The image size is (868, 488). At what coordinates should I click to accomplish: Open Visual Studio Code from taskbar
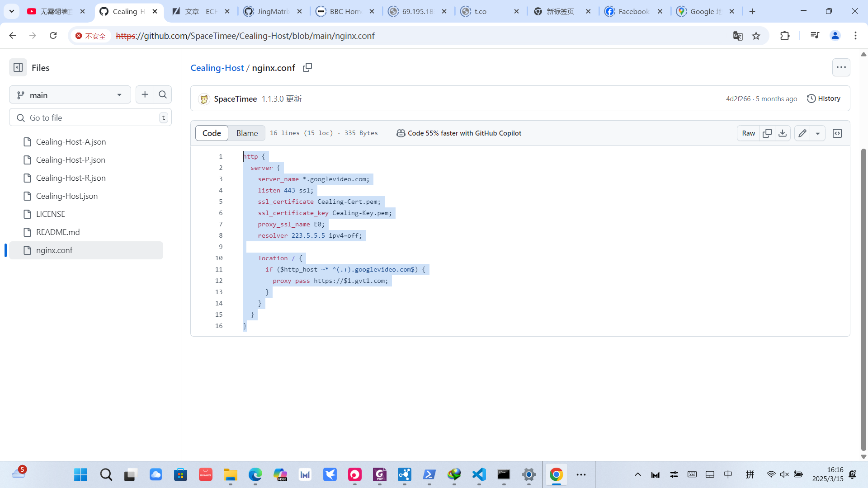pyautogui.click(x=479, y=474)
